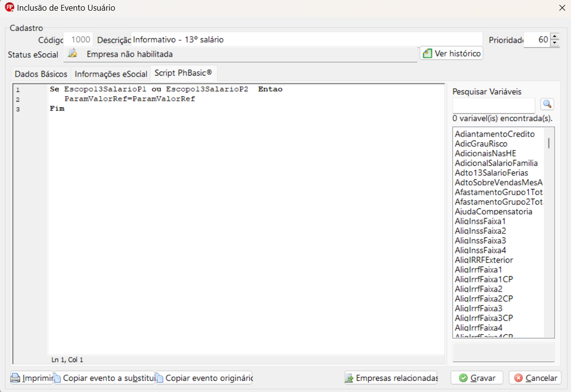
Task: Click the variable search magnifier icon
Action: (547, 104)
